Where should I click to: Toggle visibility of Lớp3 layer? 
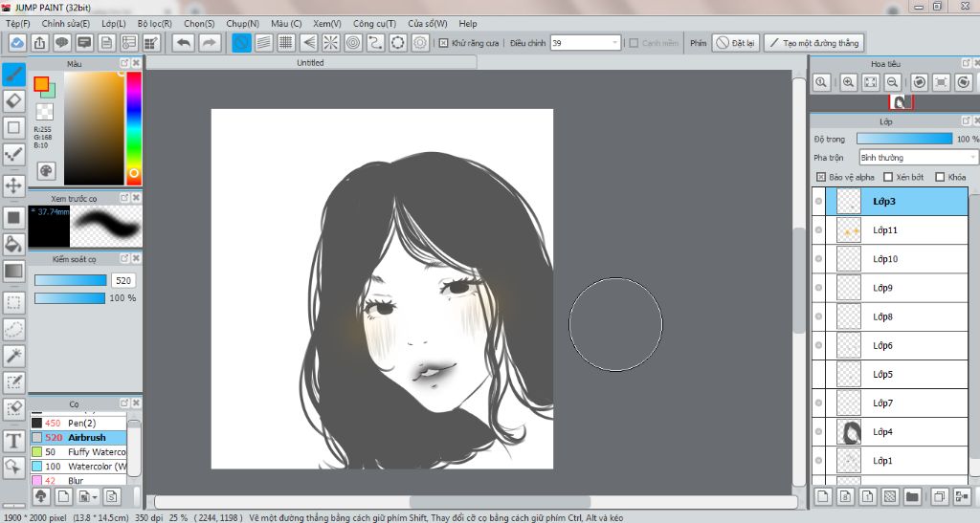click(819, 201)
